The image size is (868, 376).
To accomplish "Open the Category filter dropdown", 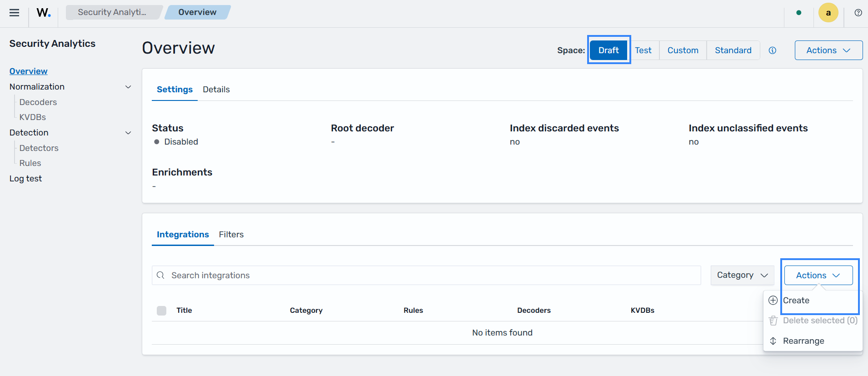I will point(742,276).
